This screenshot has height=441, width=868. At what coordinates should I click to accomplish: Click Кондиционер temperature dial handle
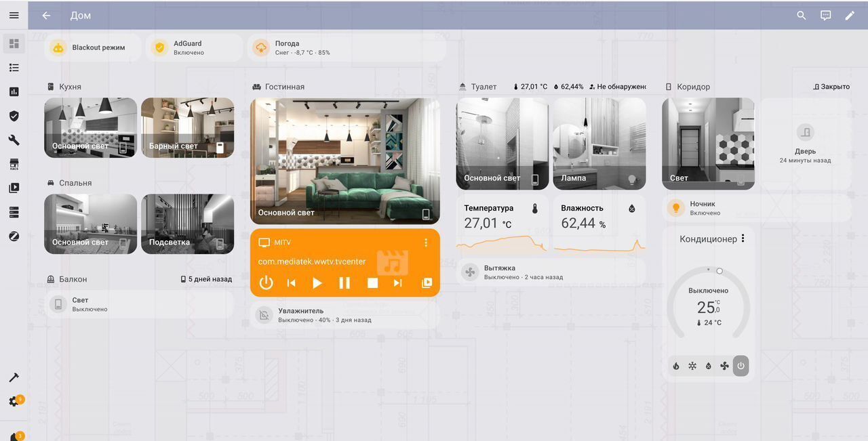tap(719, 271)
